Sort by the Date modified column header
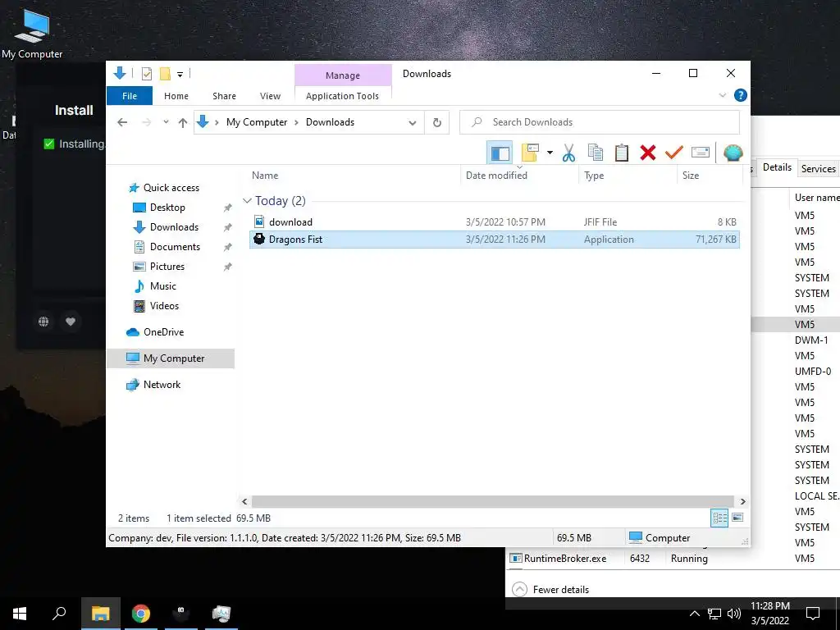This screenshot has width=840, height=630. click(x=519, y=176)
